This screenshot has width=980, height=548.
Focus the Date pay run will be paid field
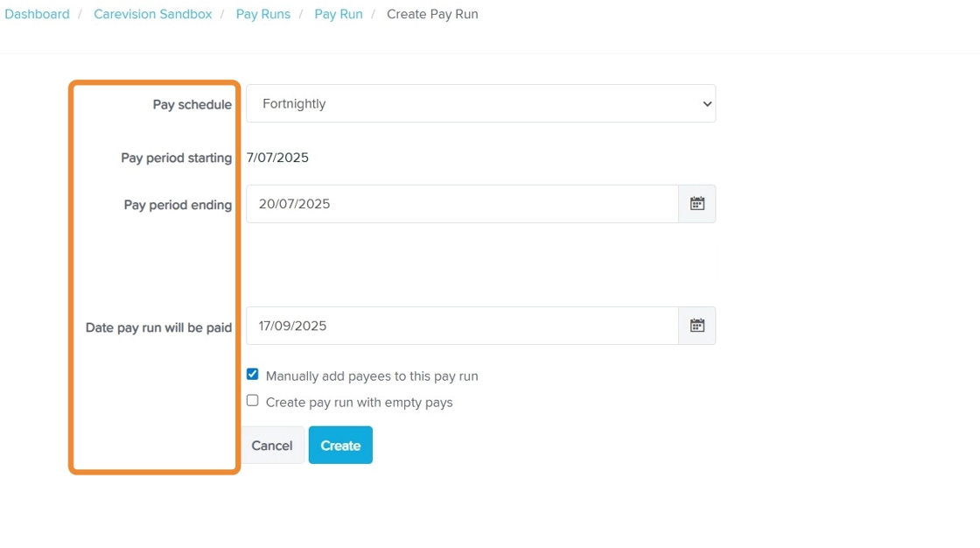click(x=462, y=326)
